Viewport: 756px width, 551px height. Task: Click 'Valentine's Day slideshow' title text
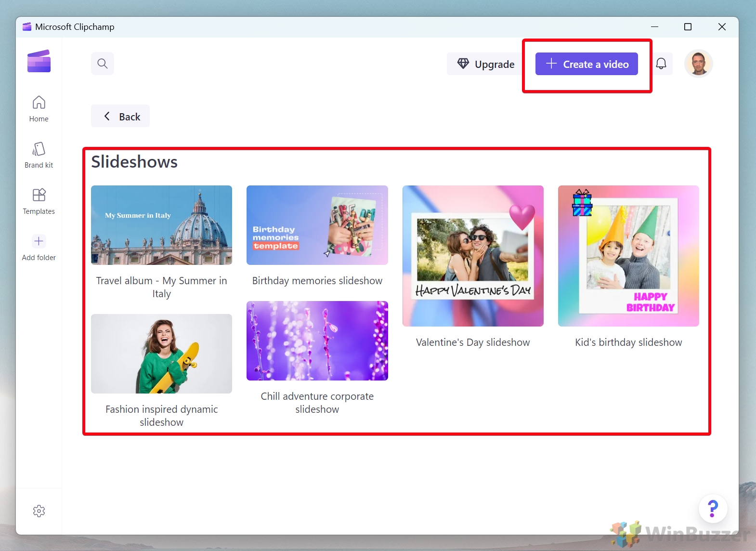473,342
